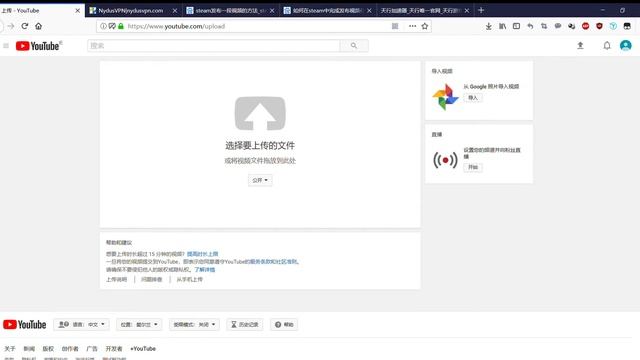The height and width of the screenshot is (360, 640).
Task: Open 历史记录 in the footer
Action: (x=245, y=324)
